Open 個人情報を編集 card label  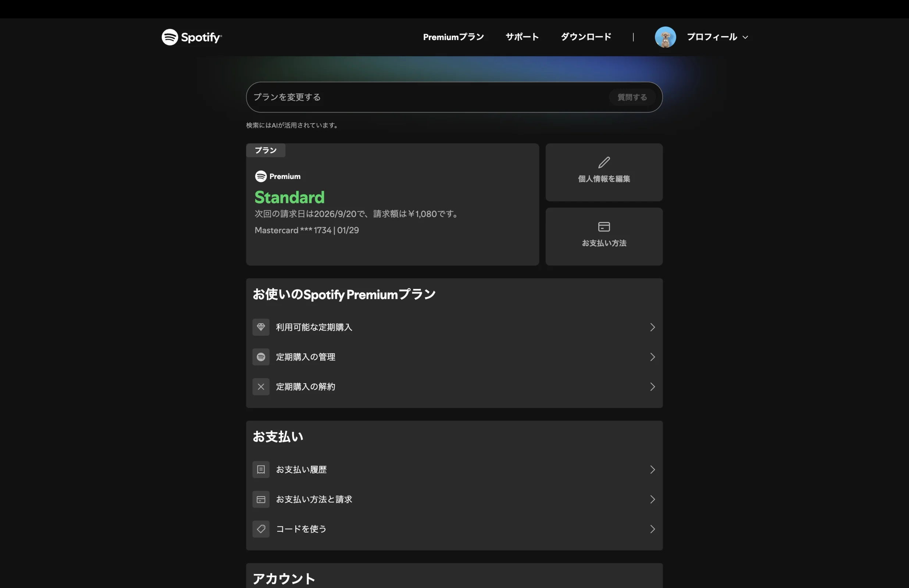[604, 179]
